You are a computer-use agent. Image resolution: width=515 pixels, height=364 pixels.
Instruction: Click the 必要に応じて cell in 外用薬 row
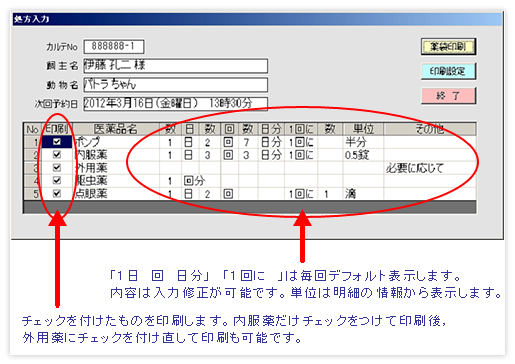430,168
